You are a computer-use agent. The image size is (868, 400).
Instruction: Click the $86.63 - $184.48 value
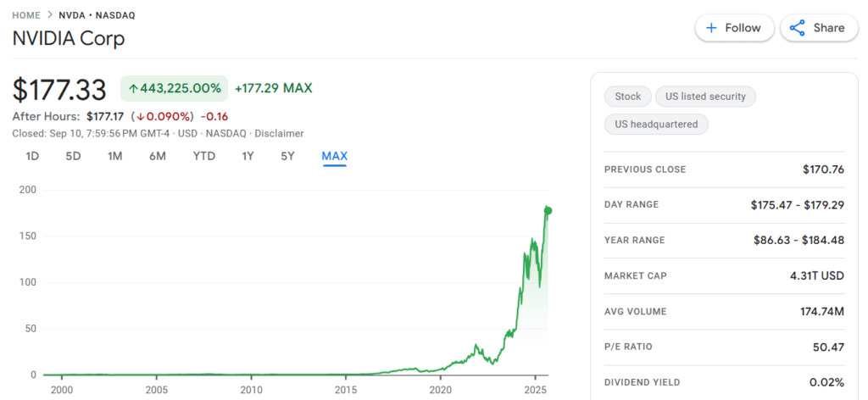tap(798, 240)
